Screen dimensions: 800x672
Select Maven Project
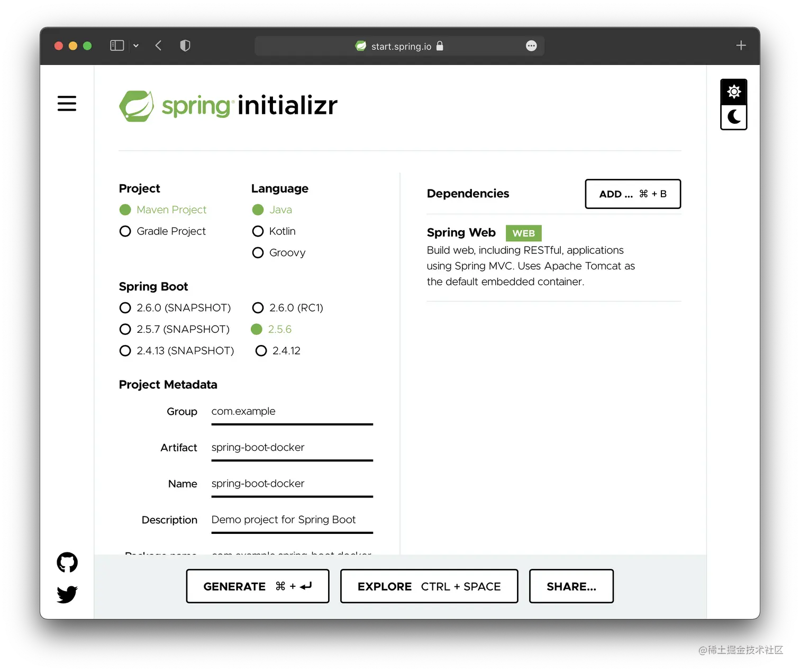[x=163, y=210]
